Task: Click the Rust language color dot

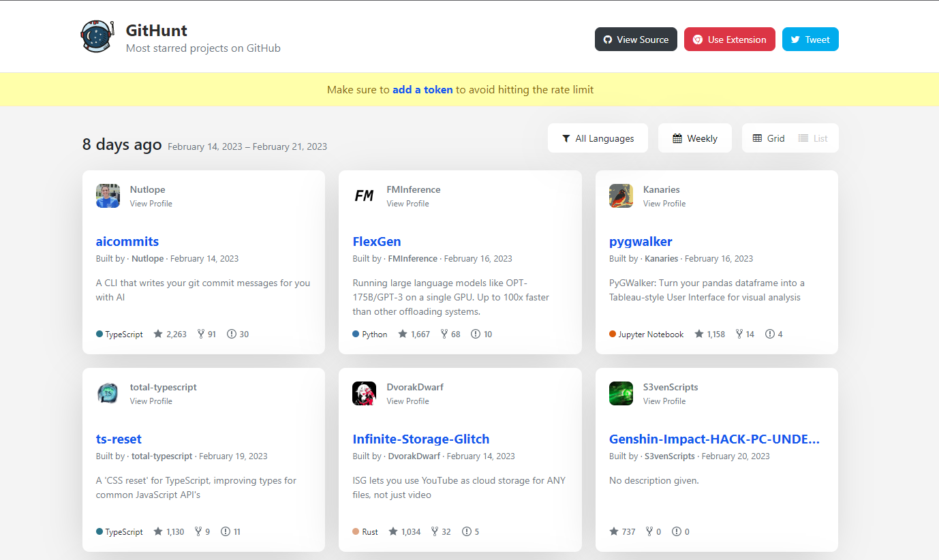Action: 355,531
